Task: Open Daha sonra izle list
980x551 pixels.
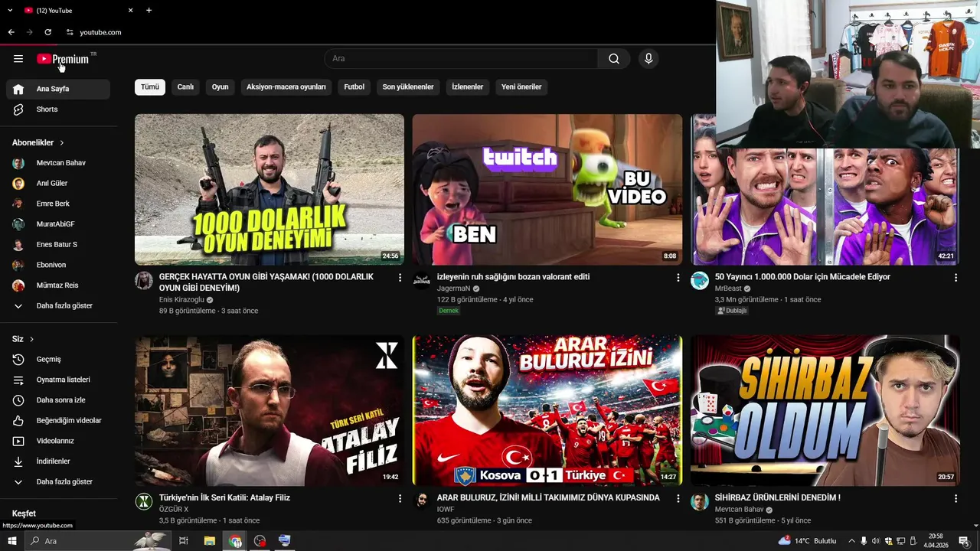Action: click(x=58, y=400)
